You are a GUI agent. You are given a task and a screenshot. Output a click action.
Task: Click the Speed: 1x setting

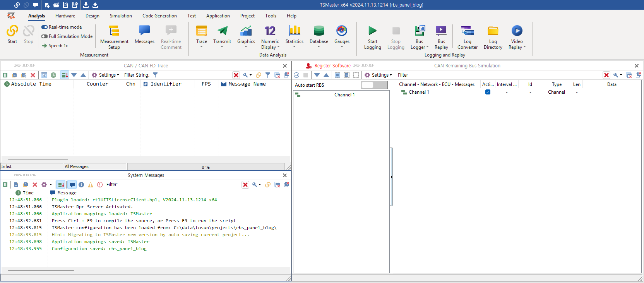tap(55, 46)
